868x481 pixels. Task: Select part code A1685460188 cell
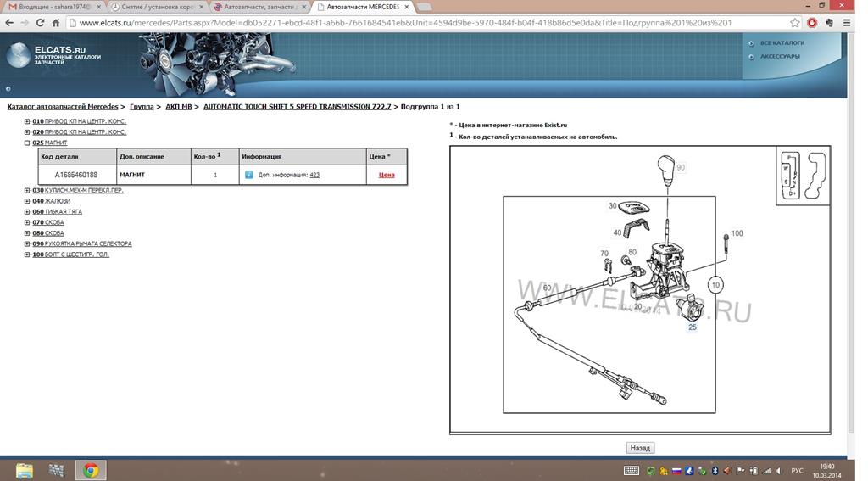click(x=76, y=175)
